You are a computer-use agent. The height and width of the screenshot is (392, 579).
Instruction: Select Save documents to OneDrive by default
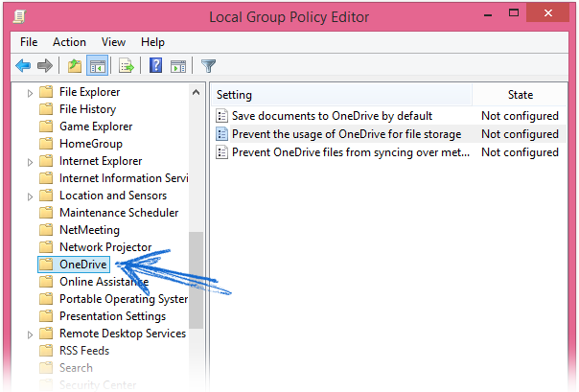(332, 116)
